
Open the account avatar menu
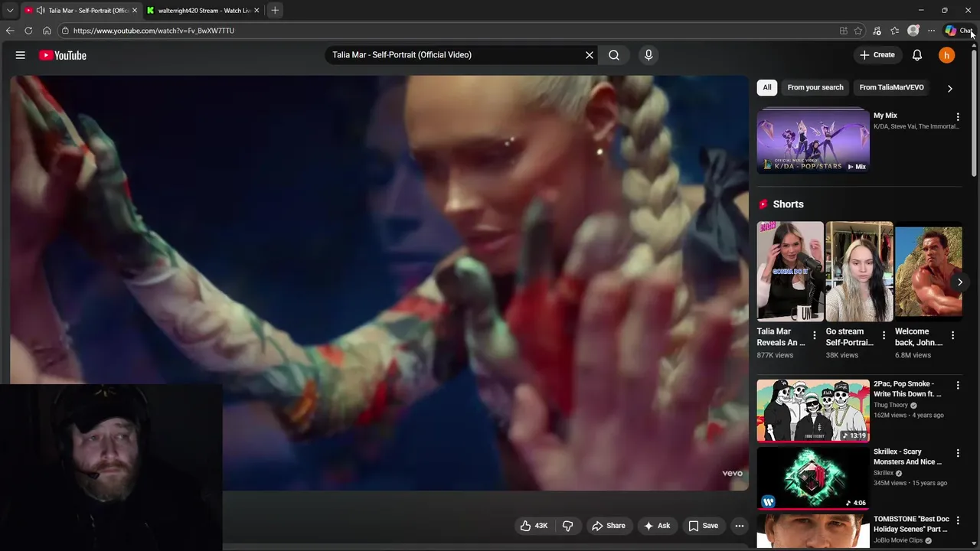pyautogui.click(x=947, y=55)
